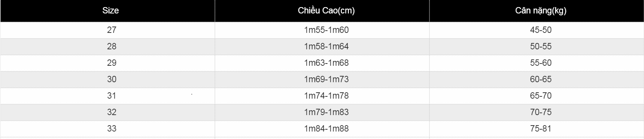This screenshot has height=139, width=644.
Task: Click the Chiều Cao(cm) column header
Action: click(x=326, y=11)
